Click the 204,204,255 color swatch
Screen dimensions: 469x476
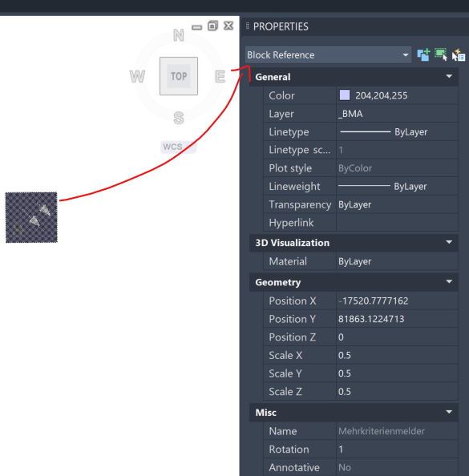click(345, 95)
